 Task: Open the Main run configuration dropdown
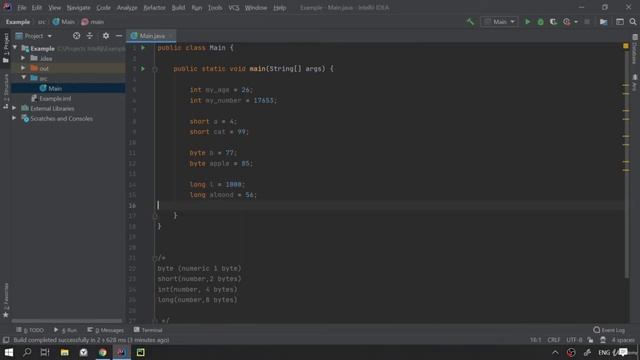point(499,22)
